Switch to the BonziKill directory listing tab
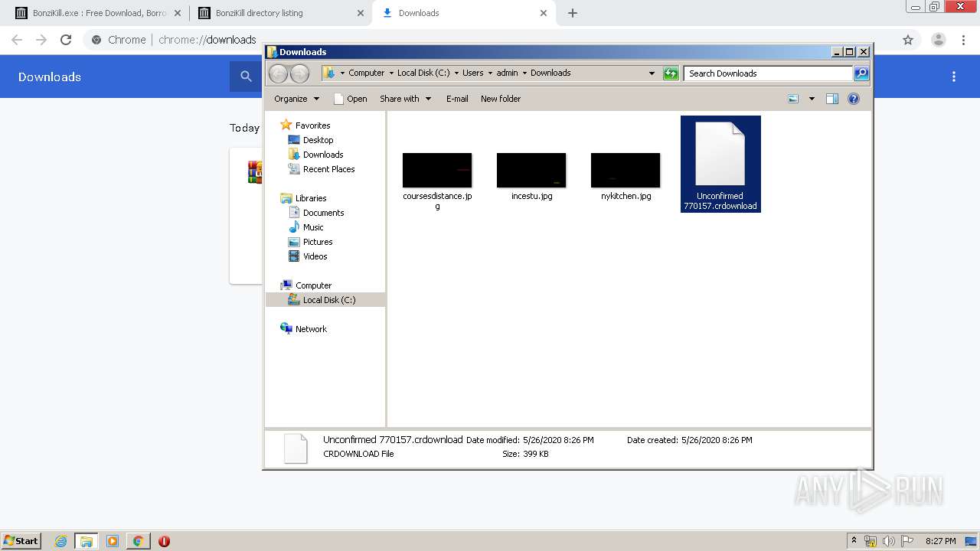 tap(281, 13)
